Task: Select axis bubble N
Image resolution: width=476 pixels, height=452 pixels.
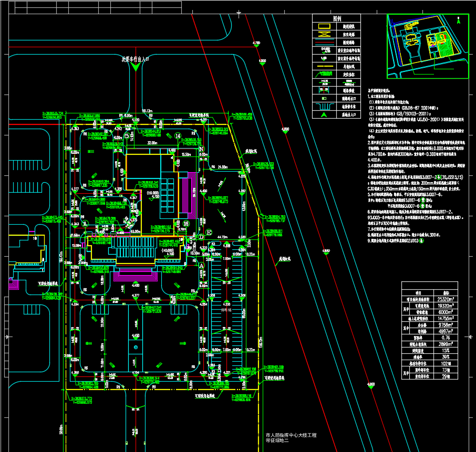Action: pos(202,149)
